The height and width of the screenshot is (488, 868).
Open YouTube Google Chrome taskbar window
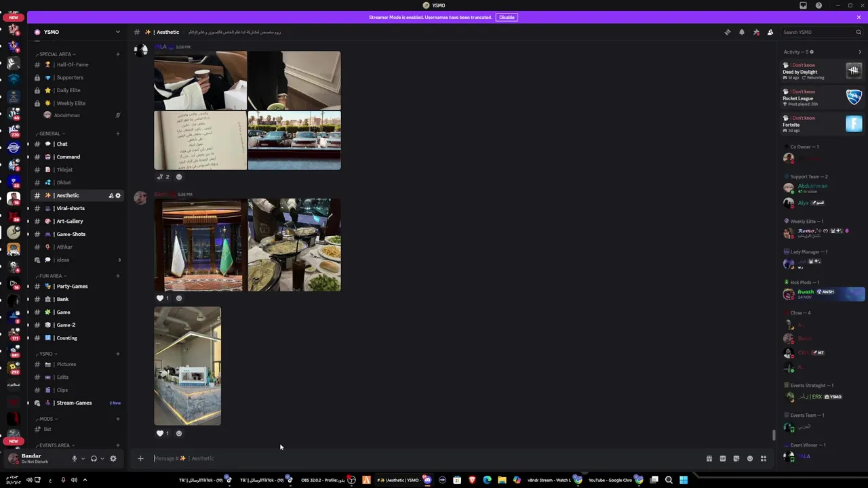[x=615, y=480]
